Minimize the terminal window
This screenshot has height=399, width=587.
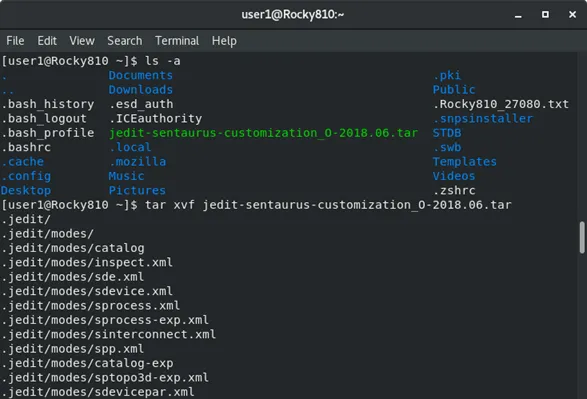(x=518, y=15)
